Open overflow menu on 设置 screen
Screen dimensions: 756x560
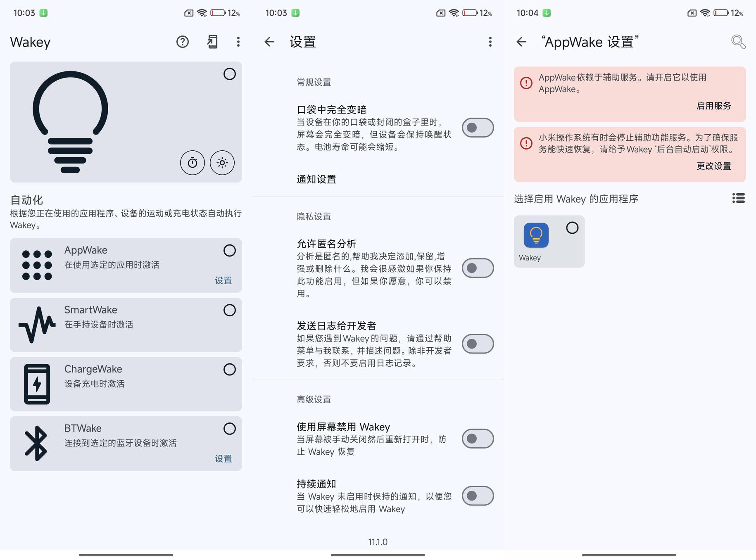[x=490, y=42]
